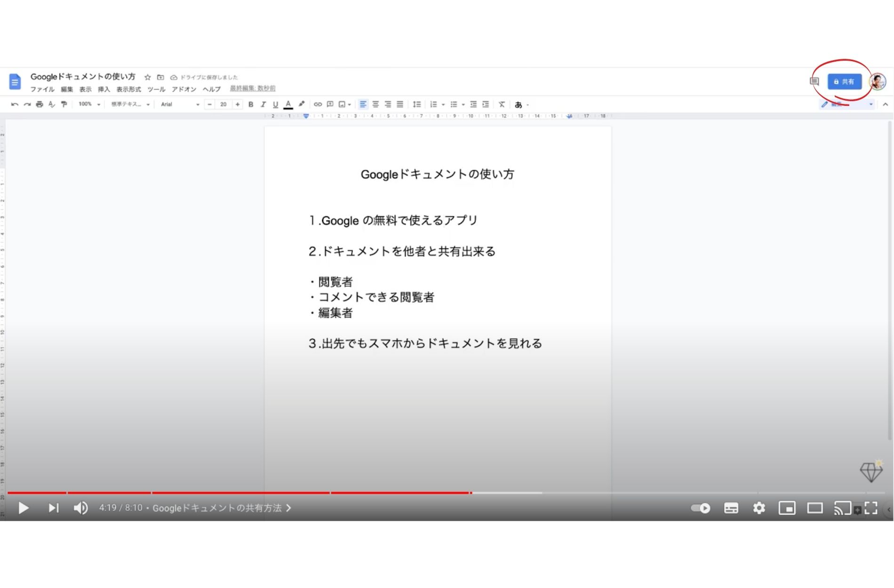
Task: Align text right
Action: coord(388,104)
